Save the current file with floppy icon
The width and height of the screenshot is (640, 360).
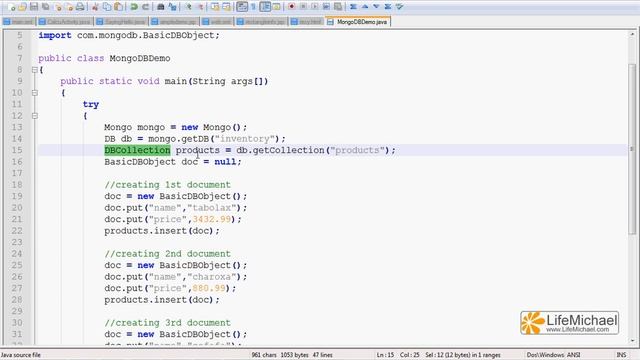34,7
